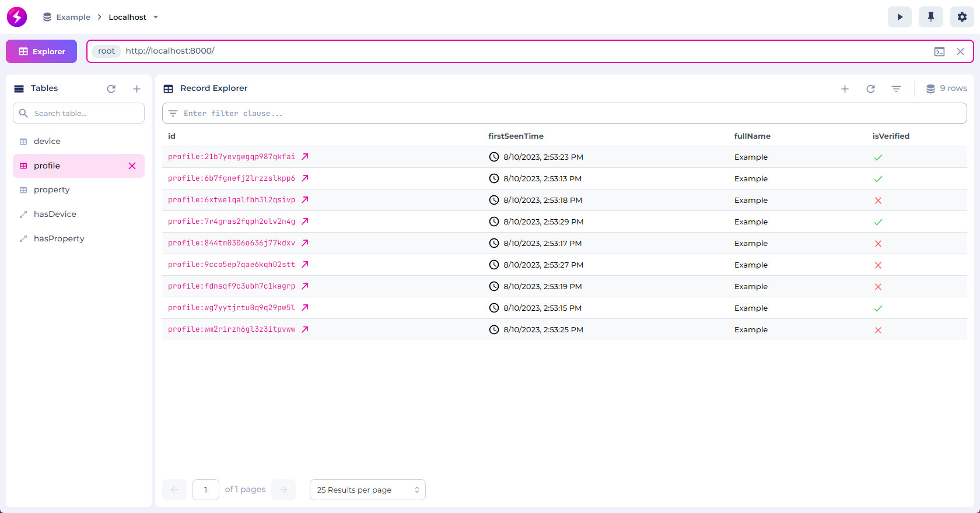The height and width of the screenshot is (513, 980).
Task: Click the Enter filter clause field
Action: point(564,113)
